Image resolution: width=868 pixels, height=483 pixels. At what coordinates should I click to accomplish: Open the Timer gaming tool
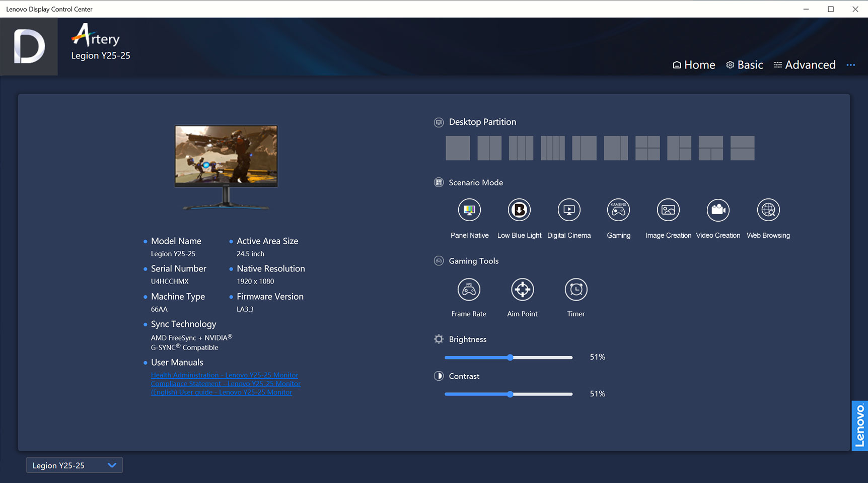(x=575, y=289)
